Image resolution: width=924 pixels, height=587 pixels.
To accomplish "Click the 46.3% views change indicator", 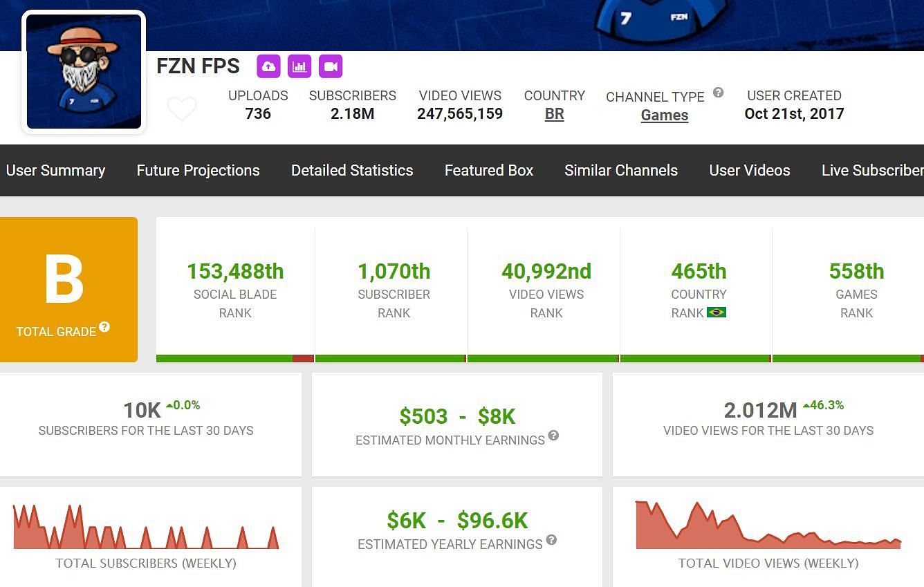I will [823, 405].
